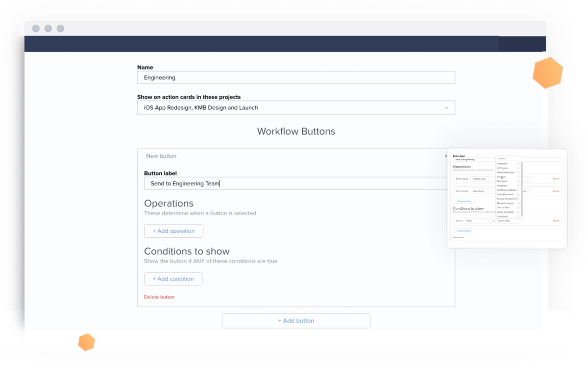Image resolution: width=588 pixels, height=369 pixels.
Task: Open the projects dropdown showing iOS App Redesign
Action: 296,108
